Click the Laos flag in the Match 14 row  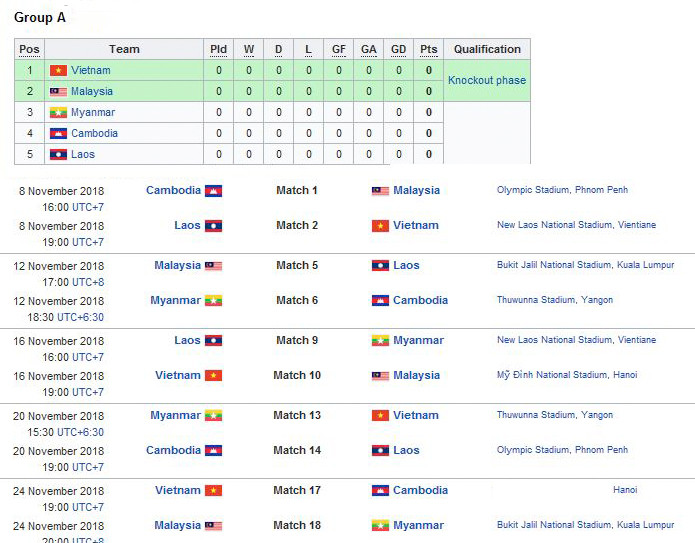[x=380, y=451]
